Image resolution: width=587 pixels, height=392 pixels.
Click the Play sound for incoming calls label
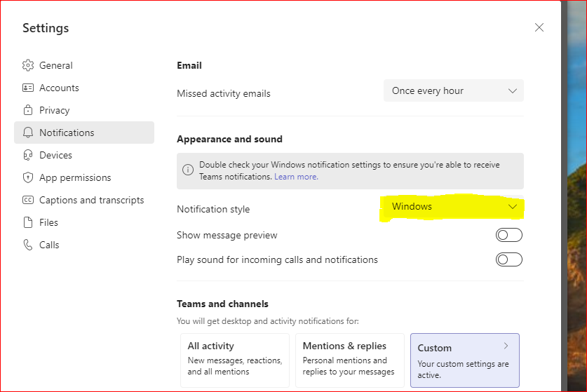click(x=277, y=260)
